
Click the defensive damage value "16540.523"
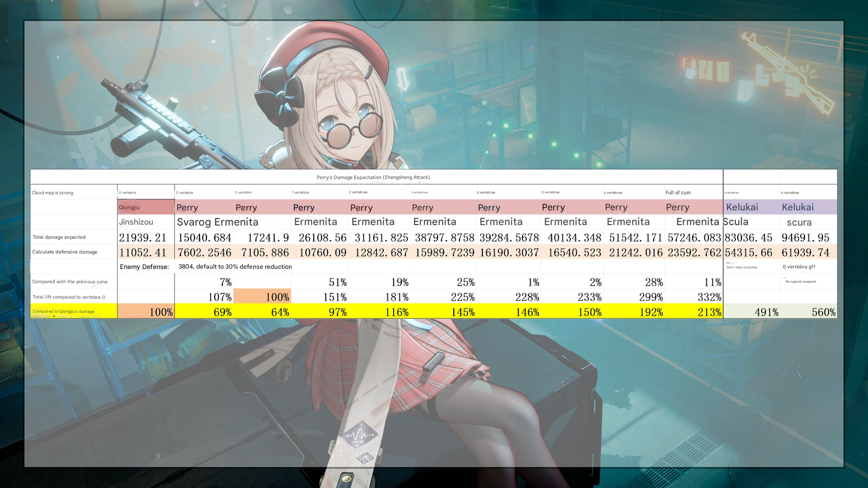click(x=575, y=253)
